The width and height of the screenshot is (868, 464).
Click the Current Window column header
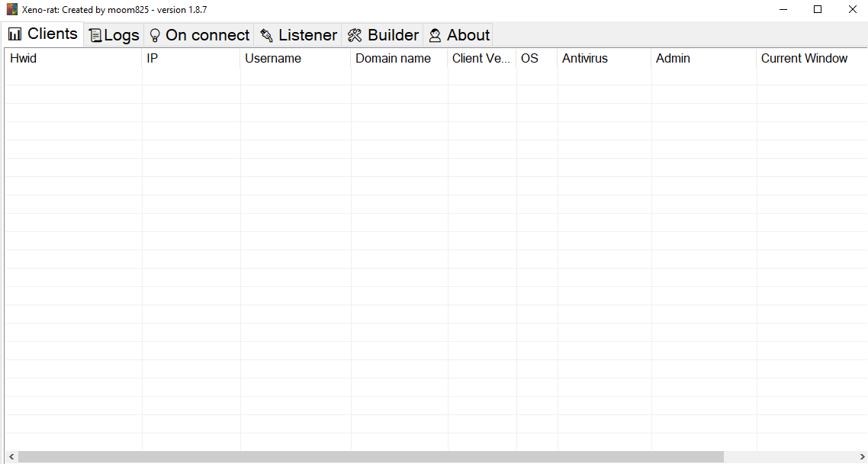812,59
